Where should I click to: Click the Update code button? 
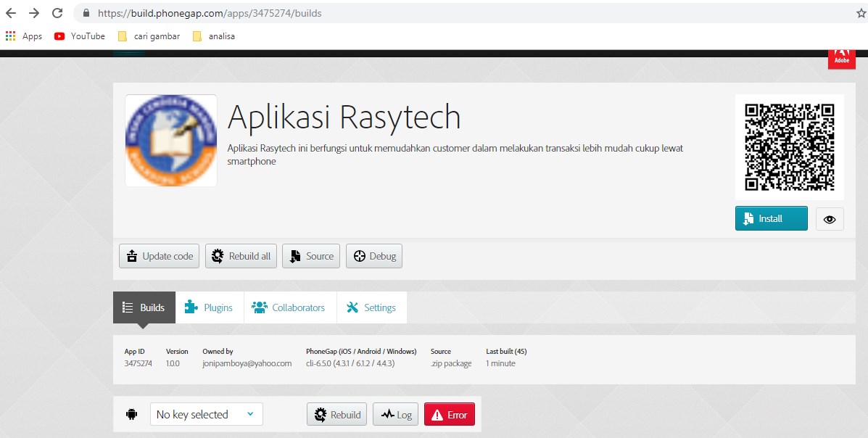click(160, 256)
